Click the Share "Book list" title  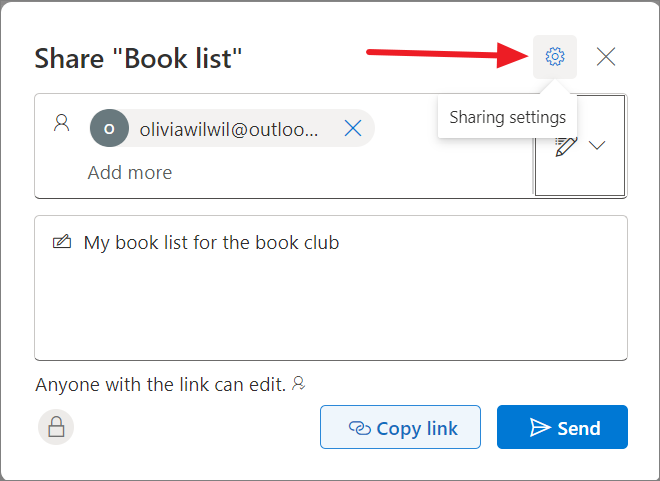click(138, 58)
